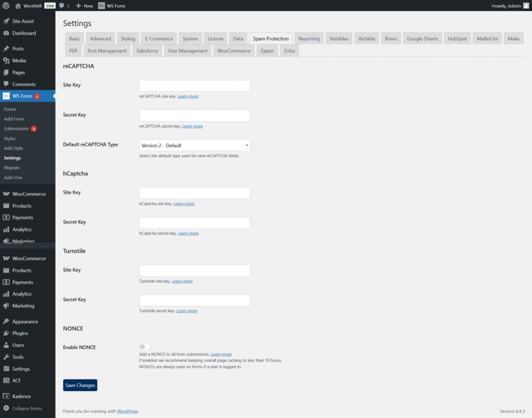
Task: Click the Collapse Menu arrow icon
Action: pyautogui.click(x=6, y=408)
